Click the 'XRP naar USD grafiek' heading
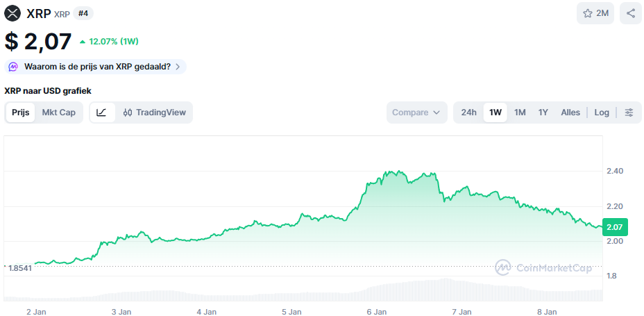The width and height of the screenshot is (644, 316). coord(48,91)
